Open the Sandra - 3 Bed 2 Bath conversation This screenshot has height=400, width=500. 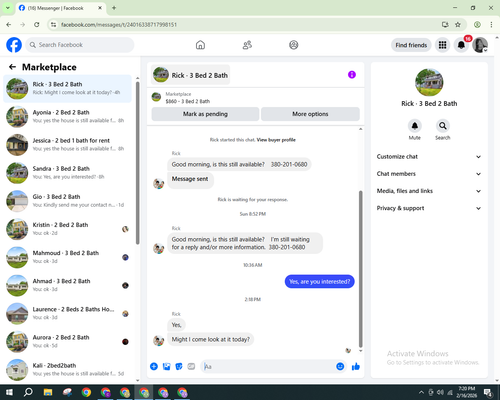[x=67, y=173]
